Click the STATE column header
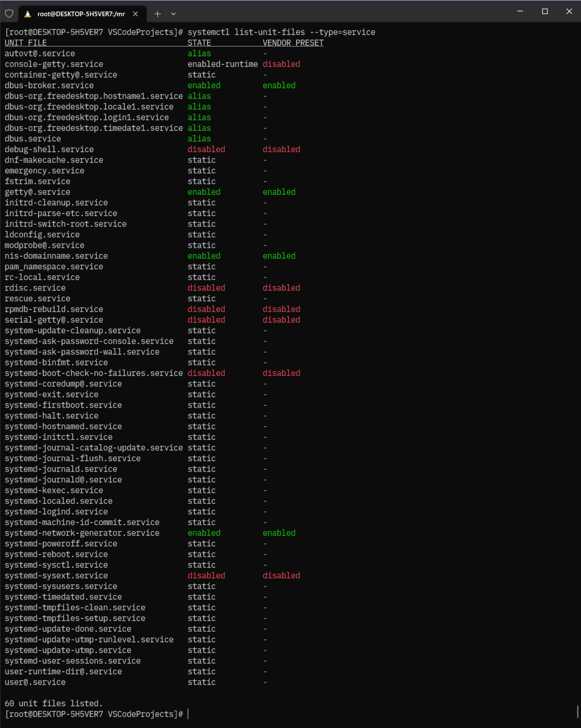 [x=199, y=42]
